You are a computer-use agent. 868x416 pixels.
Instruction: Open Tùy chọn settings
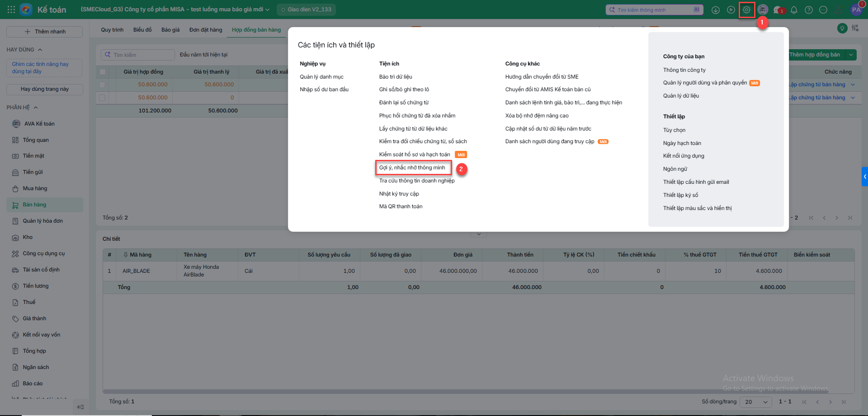[x=674, y=130]
